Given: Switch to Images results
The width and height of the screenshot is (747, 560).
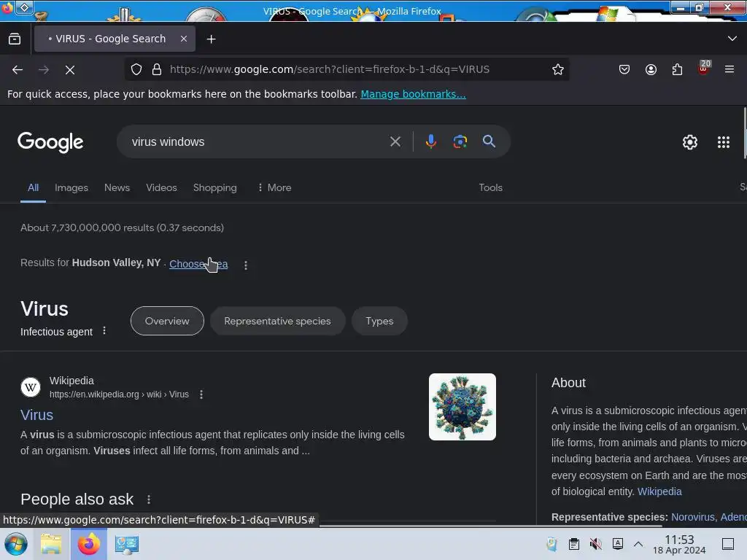Looking at the screenshot, I should 71,187.
